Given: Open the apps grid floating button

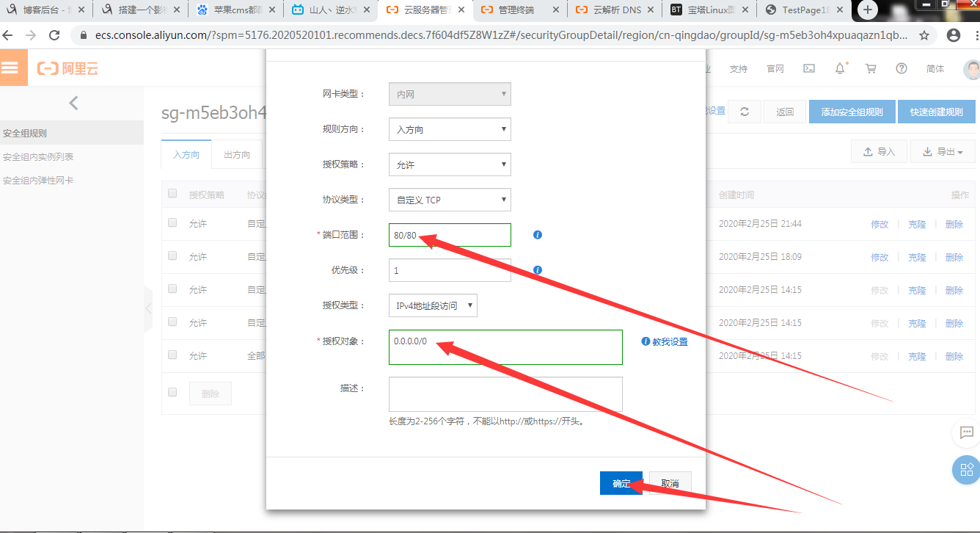Looking at the screenshot, I should click(x=965, y=469).
